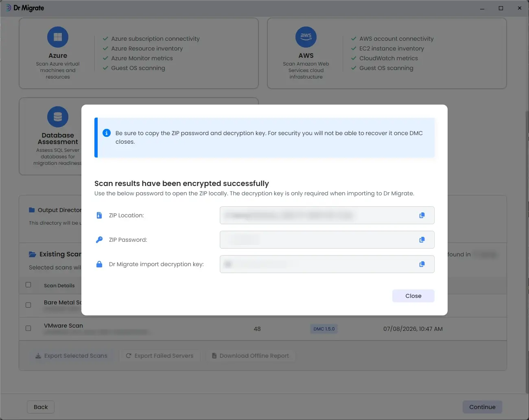529x420 pixels.
Task: Click 'Azure subscription connectivity' feature text
Action: point(155,39)
